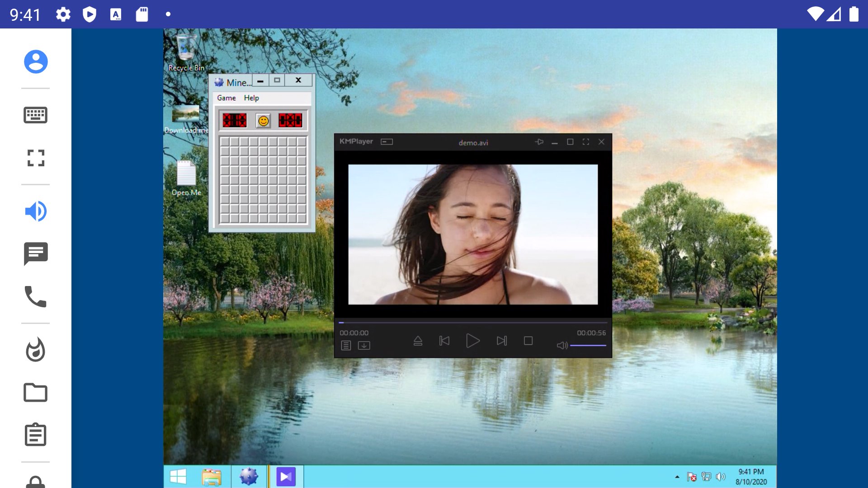Skip to next track in KMPlayer
Image resolution: width=868 pixels, height=488 pixels.
501,341
